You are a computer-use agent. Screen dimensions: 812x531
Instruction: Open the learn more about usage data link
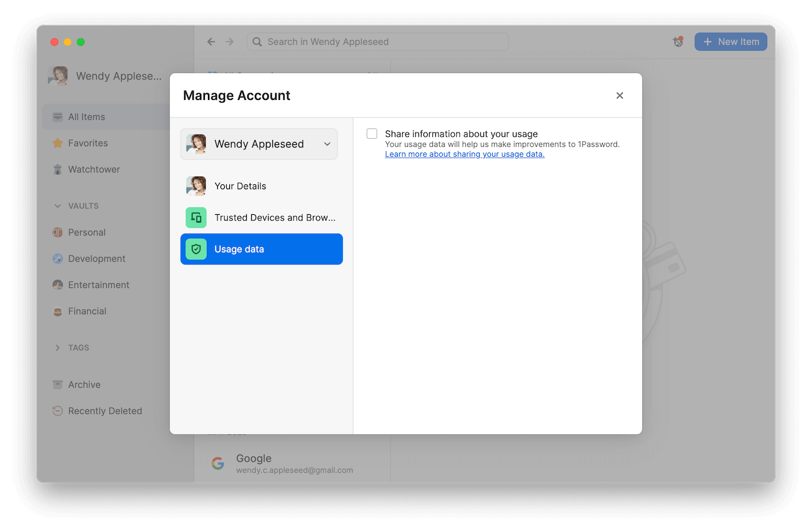tap(465, 154)
